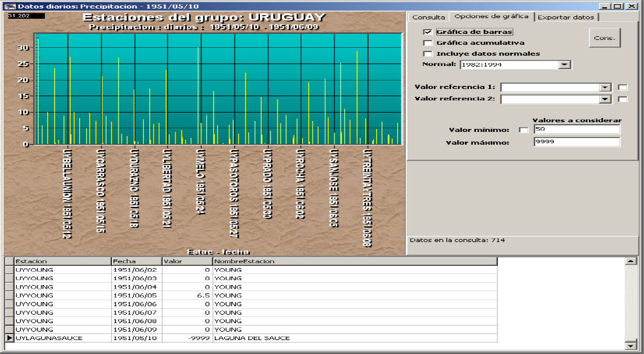Open the Exportar datos tab

pyautogui.click(x=566, y=18)
